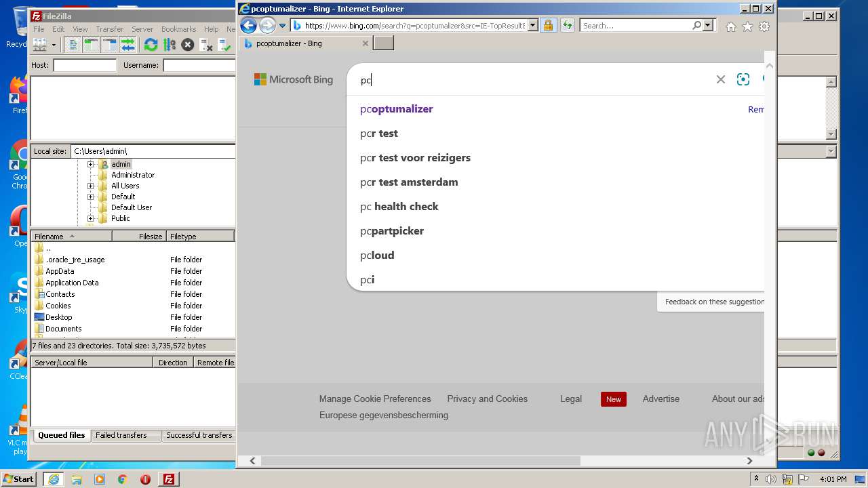Choose 'pc health check' suggestion
868x488 pixels.
click(399, 207)
